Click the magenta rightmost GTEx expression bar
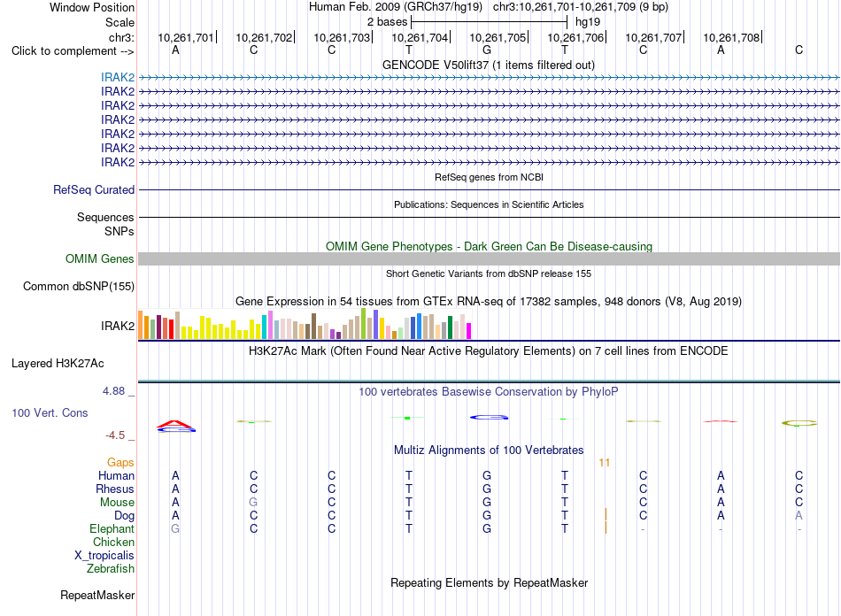The width and height of the screenshot is (841, 616). 469,331
